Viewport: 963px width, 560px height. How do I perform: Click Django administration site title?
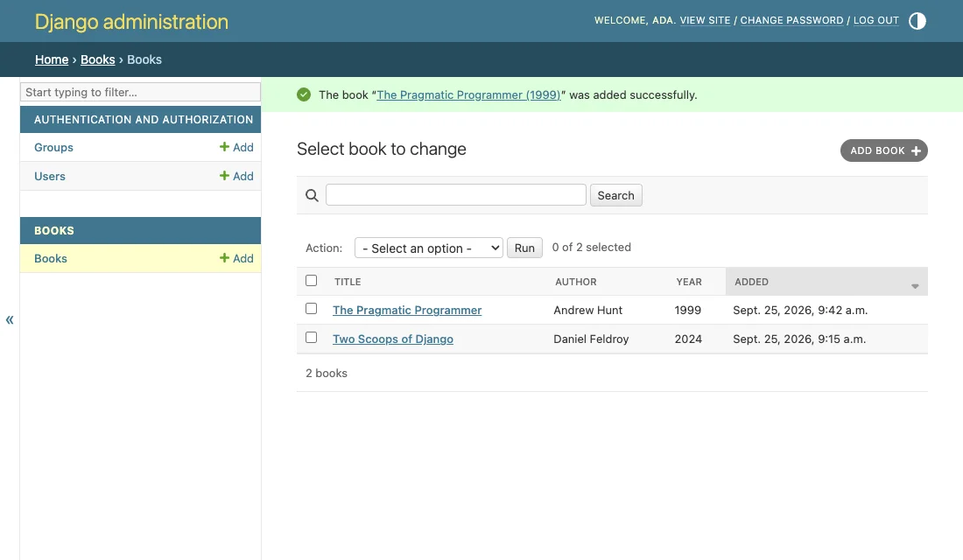tap(131, 22)
